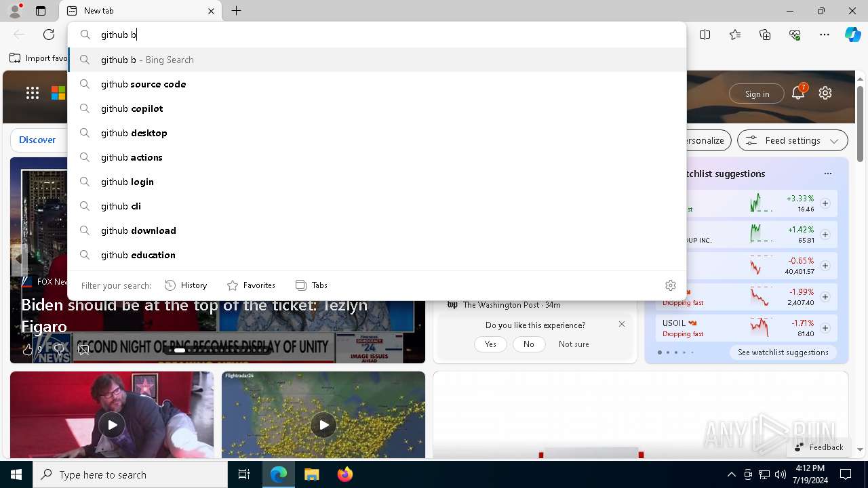The width and height of the screenshot is (868, 488).
Task: Play the red-background man video
Action: point(112,425)
